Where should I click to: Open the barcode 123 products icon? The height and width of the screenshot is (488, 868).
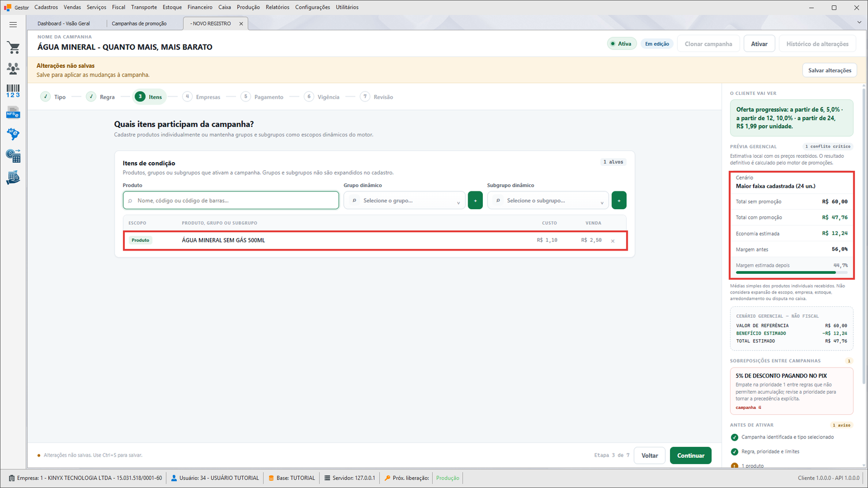(x=13, y=91)
